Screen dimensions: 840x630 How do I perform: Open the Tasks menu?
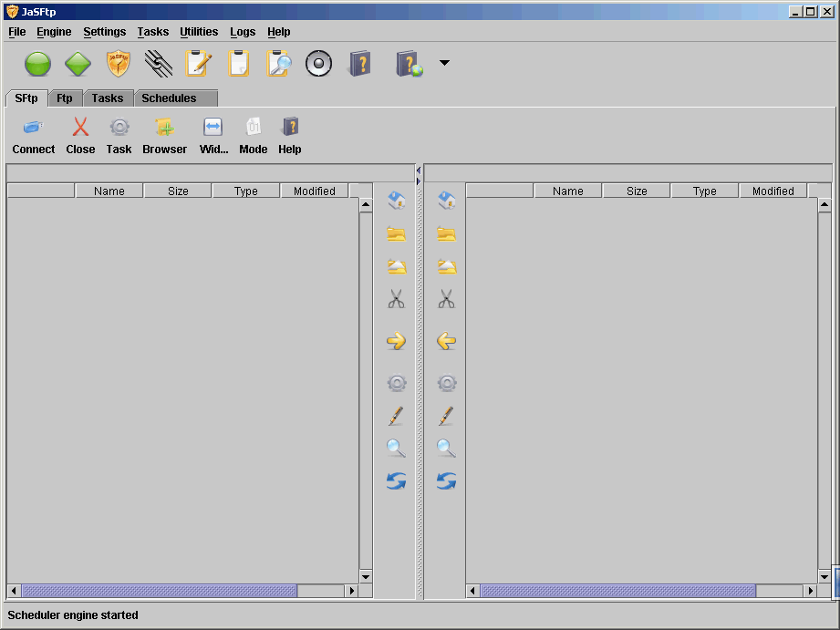pos(153,32)
